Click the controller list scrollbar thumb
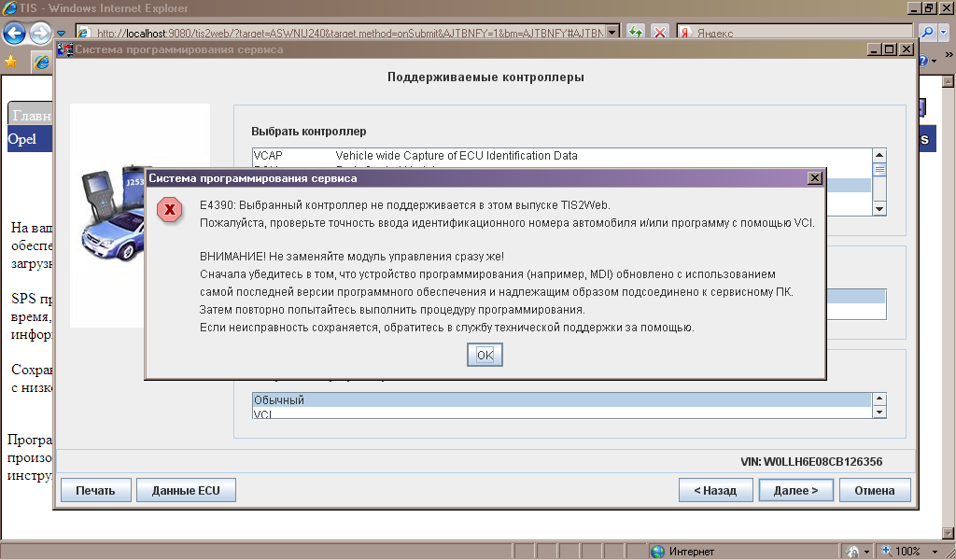This screenshot has width=956, height=560. tap(879, 170)
